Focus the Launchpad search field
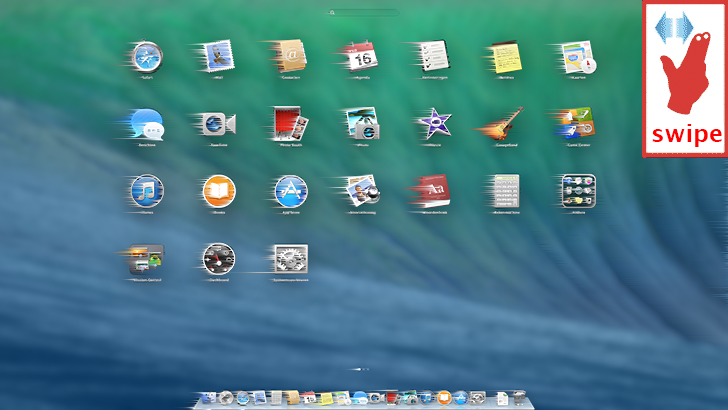The image size is (728, 410). pyautogui.click(x=363, y=13)
